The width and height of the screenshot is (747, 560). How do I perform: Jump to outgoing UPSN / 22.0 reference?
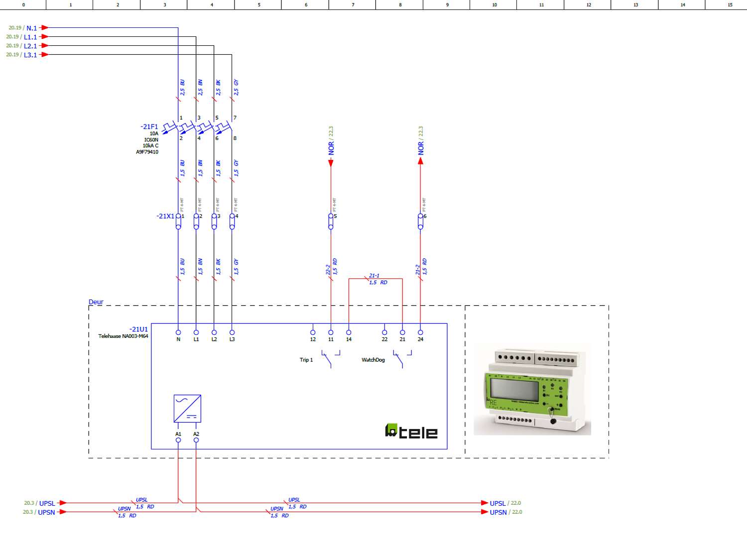coord(506,512)
